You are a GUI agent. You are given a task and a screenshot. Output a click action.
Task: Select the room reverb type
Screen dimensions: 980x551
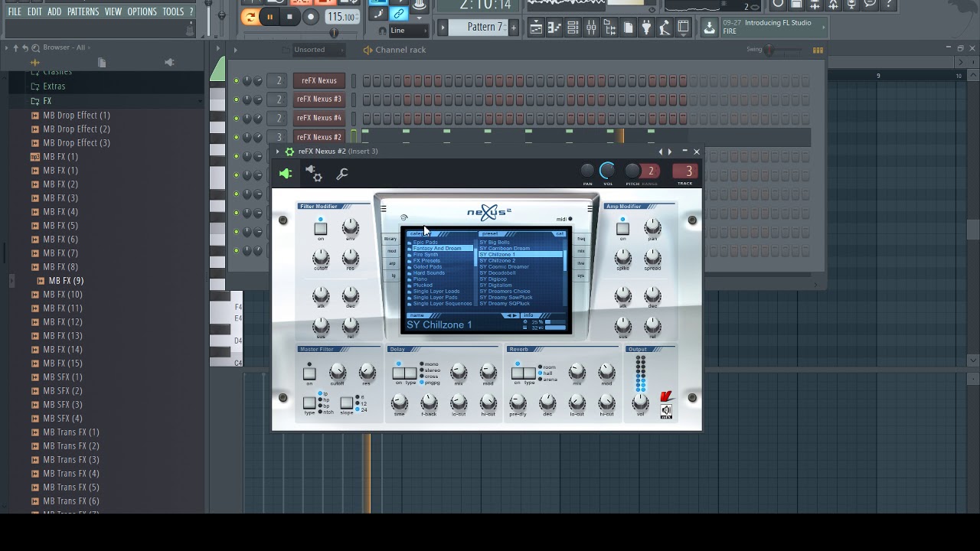point(547,367)
